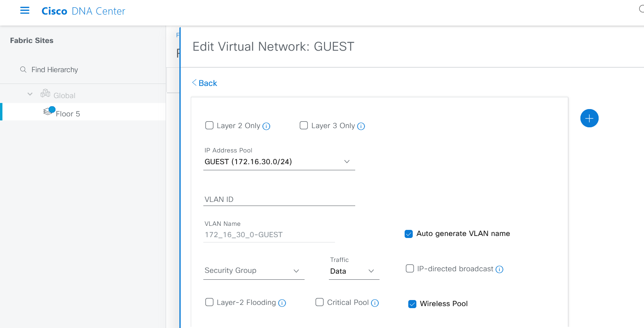Image resolution: width=644 pixels, height=328 pixels.
Task: Enable Layer-2 Flooding checkbox
Action: coord(209,302)
